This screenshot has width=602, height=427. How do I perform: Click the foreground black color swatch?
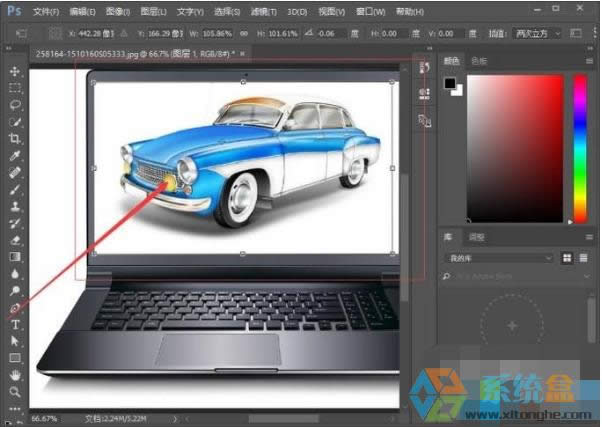click(450, 81)
